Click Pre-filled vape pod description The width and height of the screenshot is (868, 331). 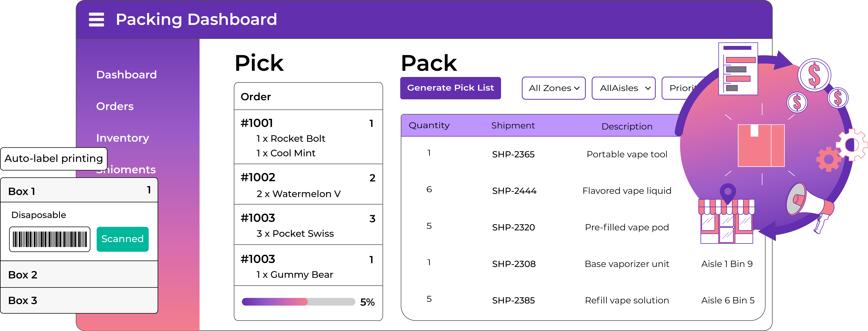[627, 228]
